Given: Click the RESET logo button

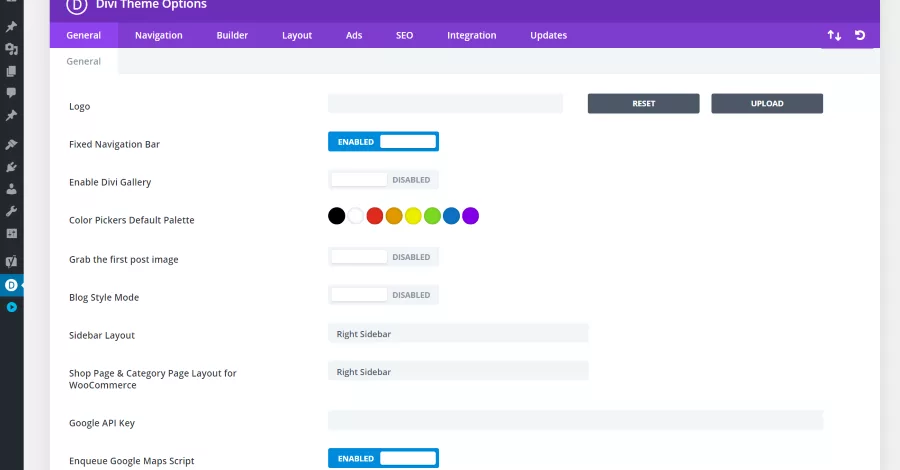Looking at the screenshot, I should click(643, 104).
